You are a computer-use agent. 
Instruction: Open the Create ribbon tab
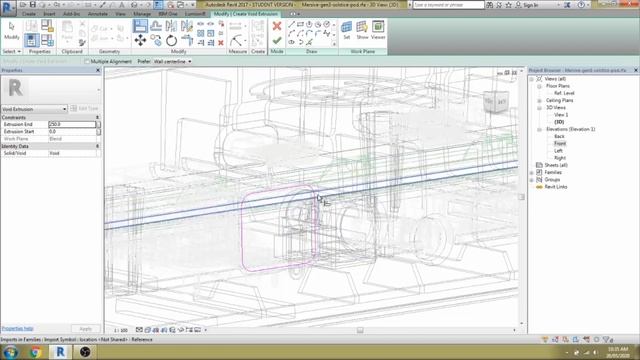tap(29, 14)
